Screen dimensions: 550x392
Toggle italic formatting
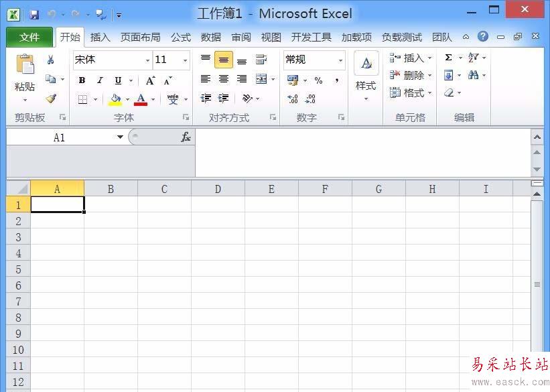[100, 80]
